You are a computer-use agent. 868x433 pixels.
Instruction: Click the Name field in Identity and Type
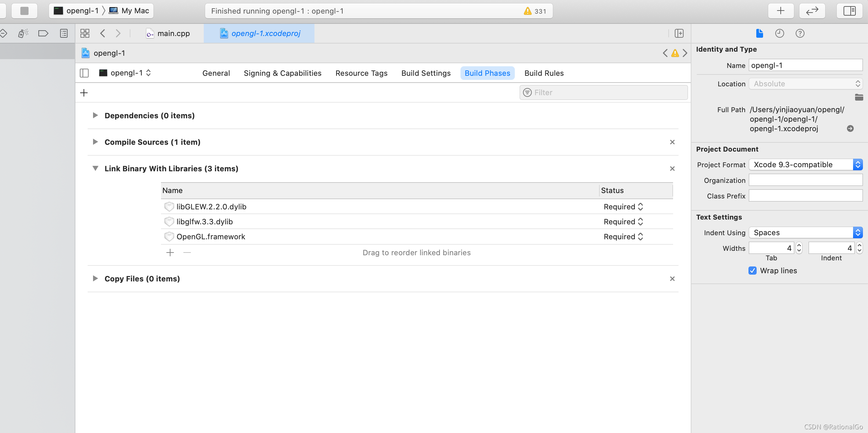806,65
